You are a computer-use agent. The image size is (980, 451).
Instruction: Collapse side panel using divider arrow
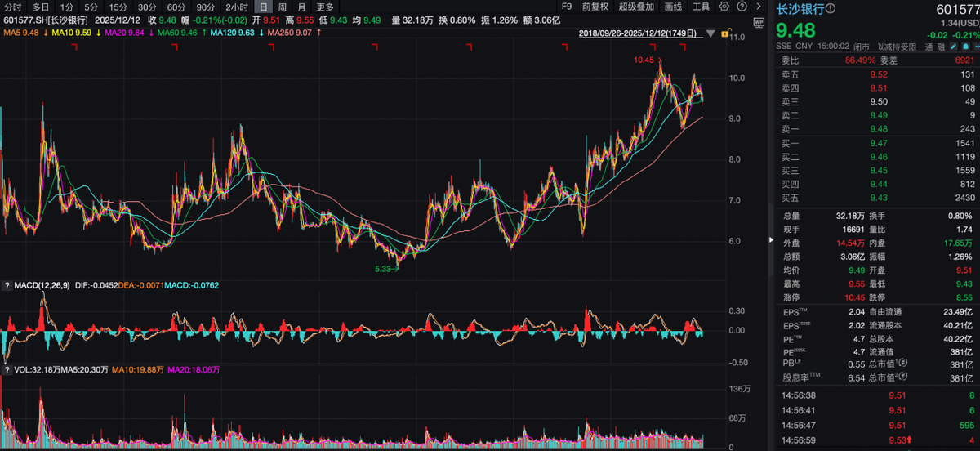771,240
